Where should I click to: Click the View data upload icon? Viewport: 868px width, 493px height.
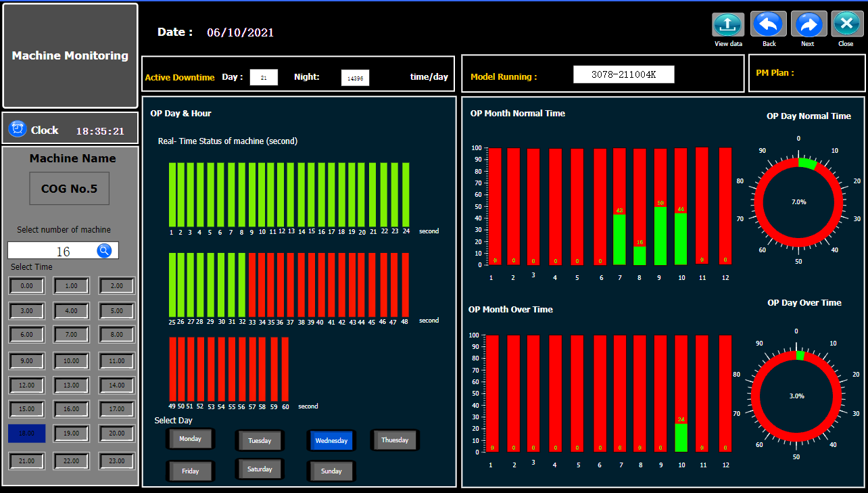click(728, 24)
